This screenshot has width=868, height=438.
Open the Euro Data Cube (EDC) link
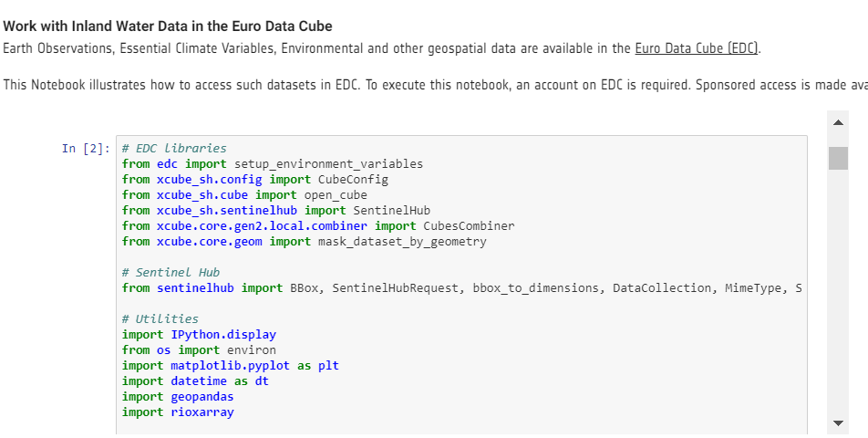pyautogui.click(x=697, y=48)
